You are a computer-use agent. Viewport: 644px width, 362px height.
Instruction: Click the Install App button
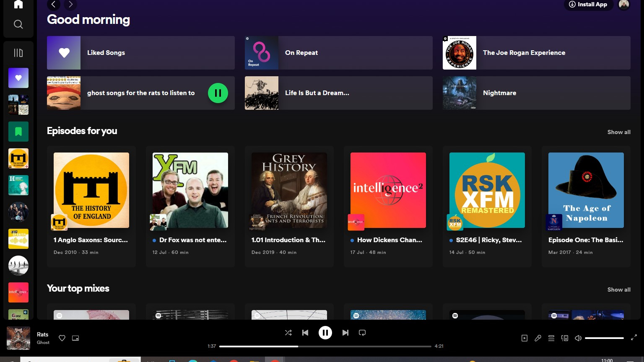click(589, 5)
